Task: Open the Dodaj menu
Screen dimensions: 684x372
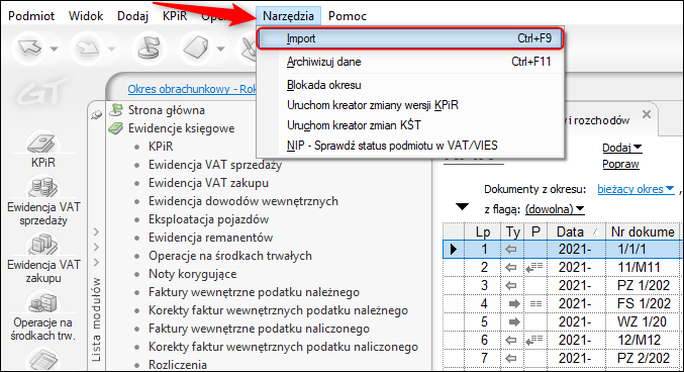Action: tap(133, 16)
